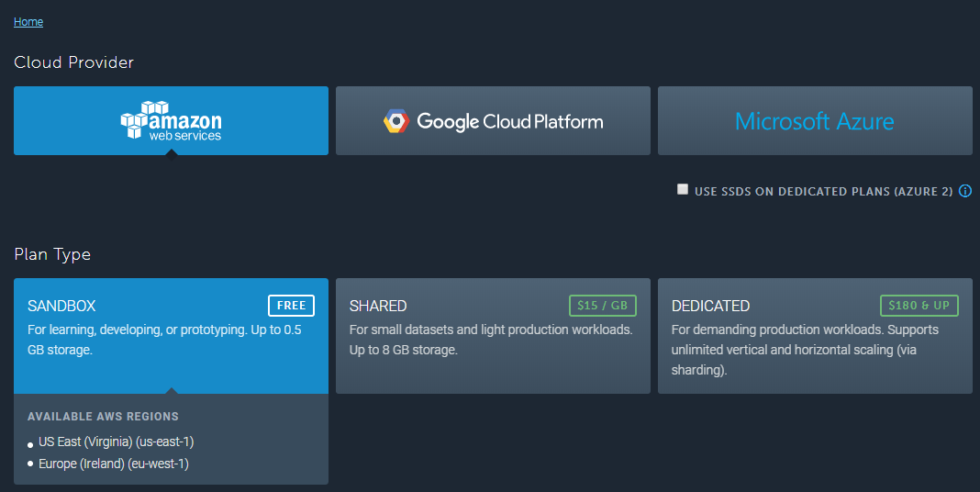Choose Google Cloud Platform provider
The image size is (980, 492).
[x=493, y=120]
